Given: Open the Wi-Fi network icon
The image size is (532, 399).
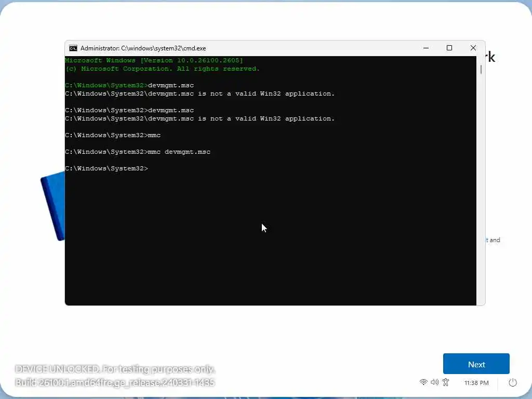Looking at the screenshot, I should [x=423, y=382].
